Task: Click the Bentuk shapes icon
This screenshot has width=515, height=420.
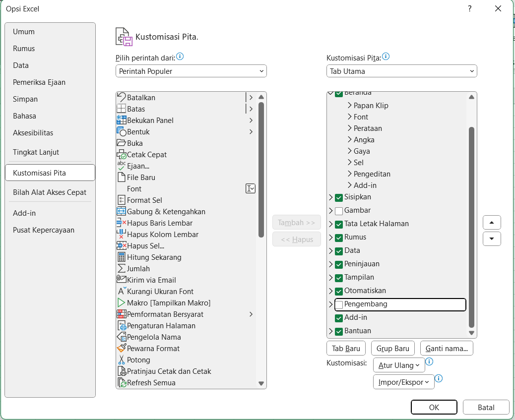Action: [122, 132]
